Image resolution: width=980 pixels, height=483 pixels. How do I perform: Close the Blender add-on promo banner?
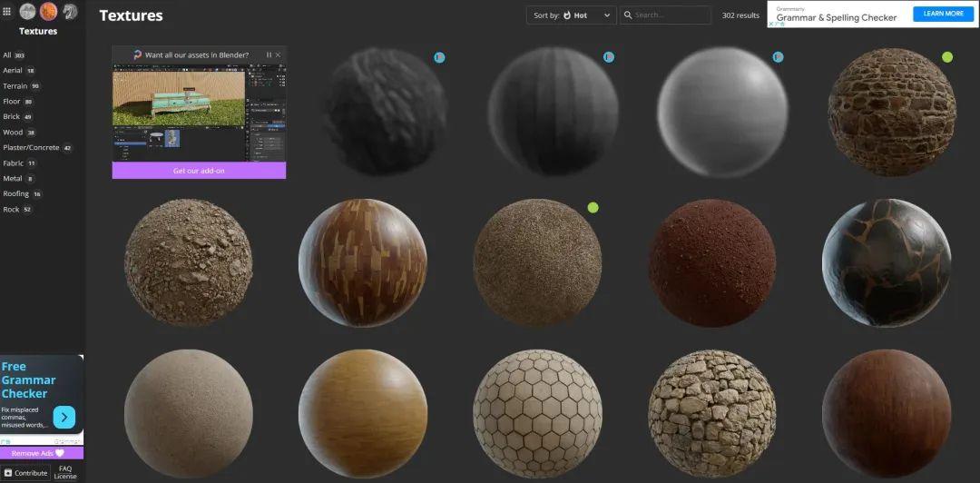(x=279, y=55)
